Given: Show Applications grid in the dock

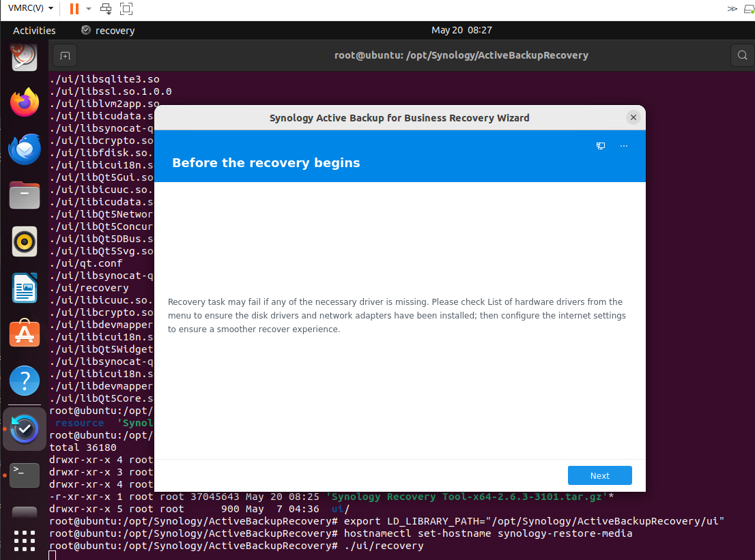Looking at the screenshot, I should click(24, 541).
